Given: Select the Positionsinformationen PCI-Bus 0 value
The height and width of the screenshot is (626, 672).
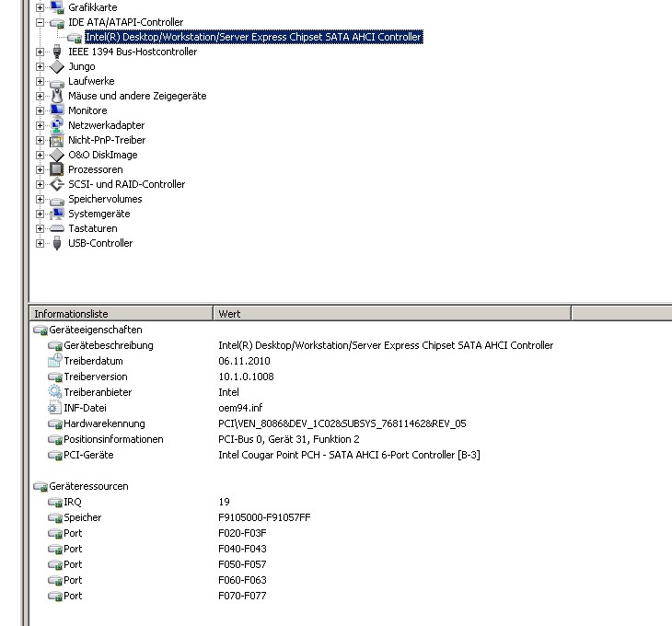Looking at the screenshot, I should click(x=289, y=439).
